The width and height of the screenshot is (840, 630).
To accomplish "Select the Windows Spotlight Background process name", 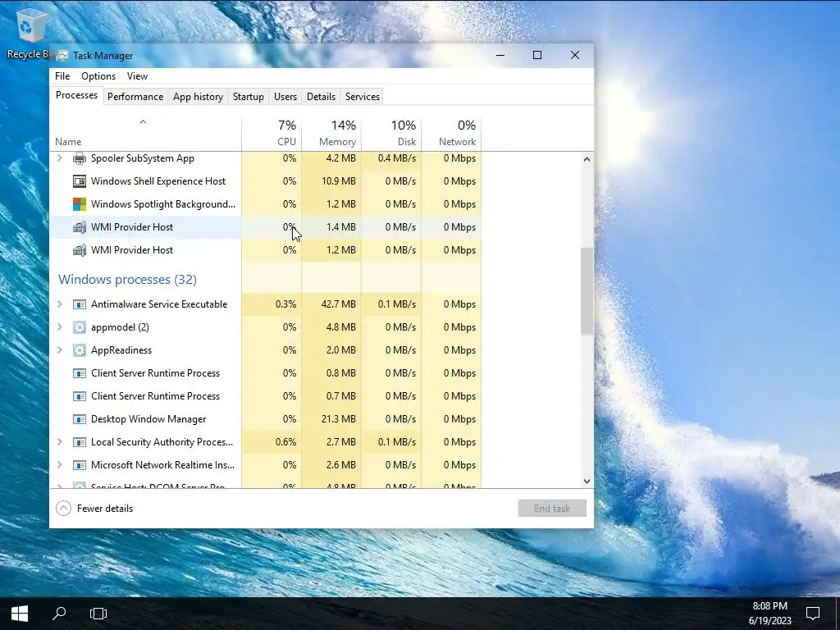I will [x=163, y=204].
